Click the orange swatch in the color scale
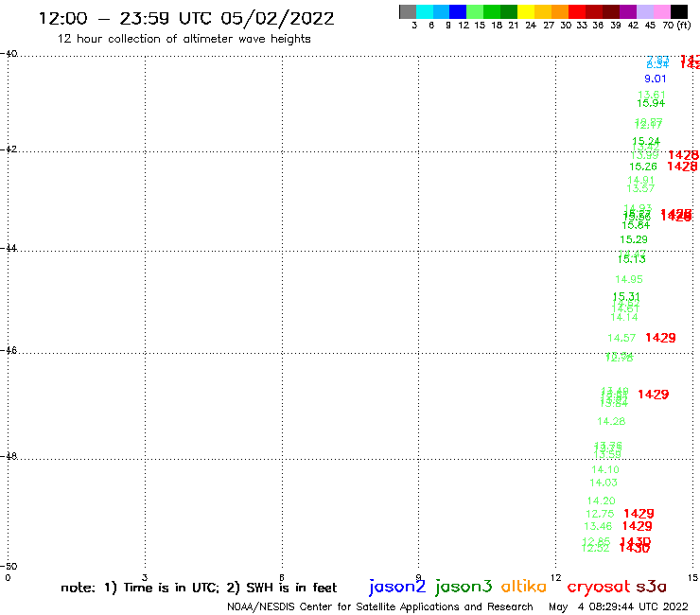Viewport: 700px width, 615px height. click(560, 12)
